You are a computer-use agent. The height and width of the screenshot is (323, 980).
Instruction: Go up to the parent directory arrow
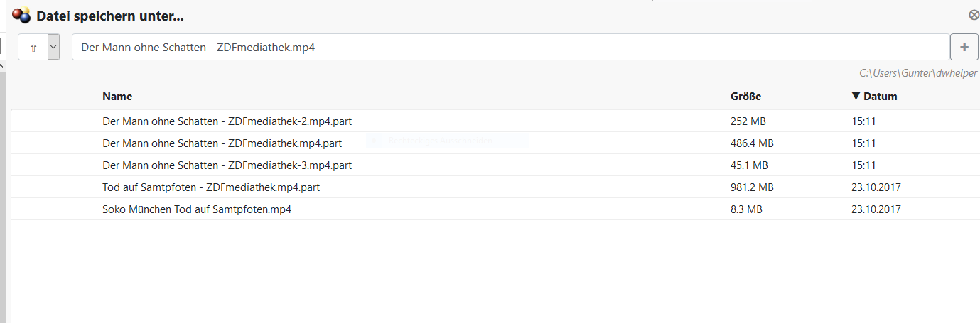[33, 48]
